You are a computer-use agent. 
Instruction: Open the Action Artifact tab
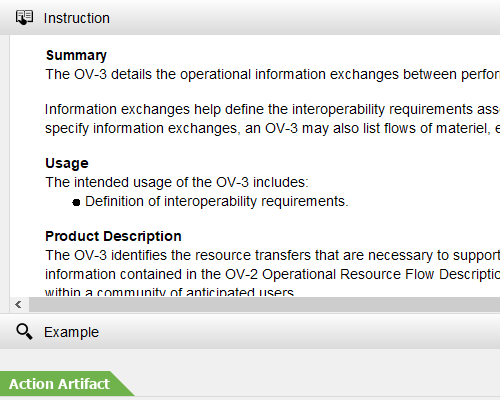[60, 384]
